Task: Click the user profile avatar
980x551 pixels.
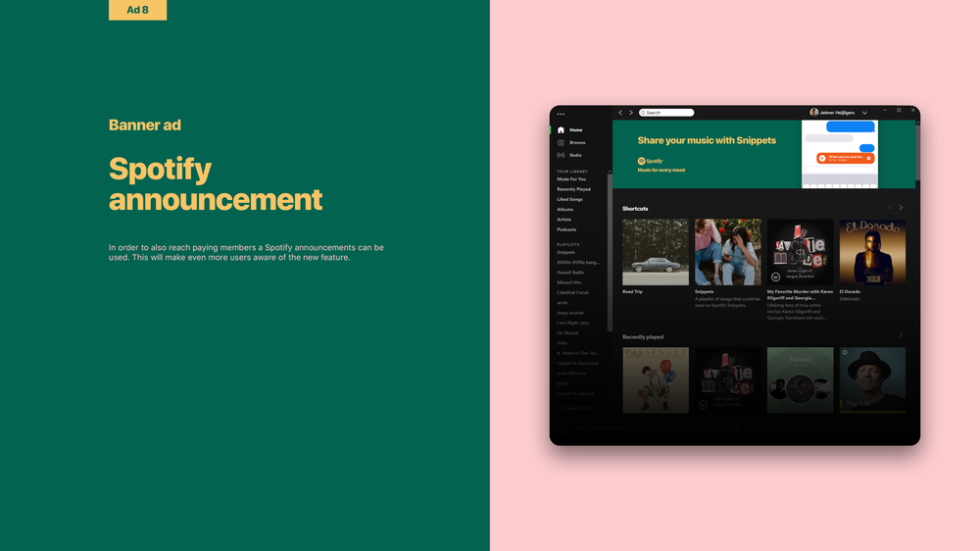Action: (813, 113)
